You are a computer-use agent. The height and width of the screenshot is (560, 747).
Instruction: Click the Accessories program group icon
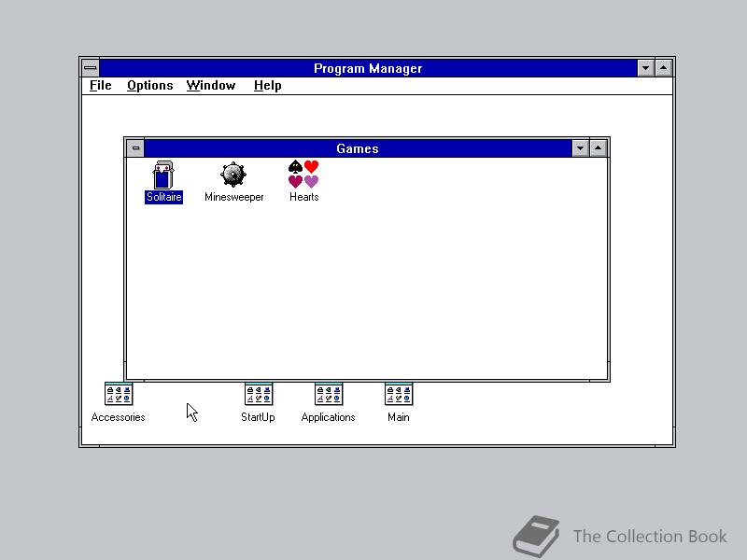coord(119,394)
